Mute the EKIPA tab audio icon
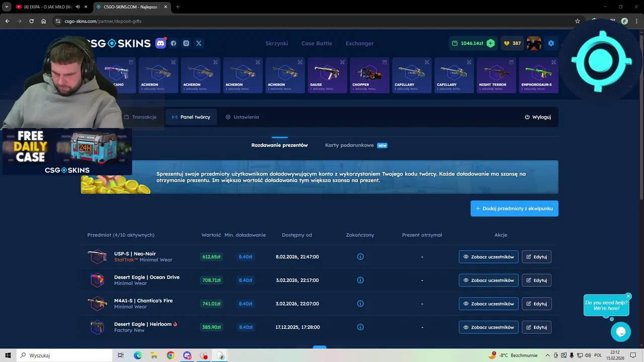644x362 pixels. pyautogui.click(x=78, y=7)
